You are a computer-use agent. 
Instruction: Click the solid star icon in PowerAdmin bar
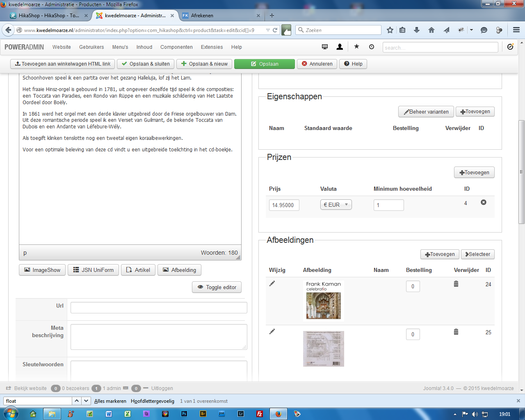(x=357, y=46)
